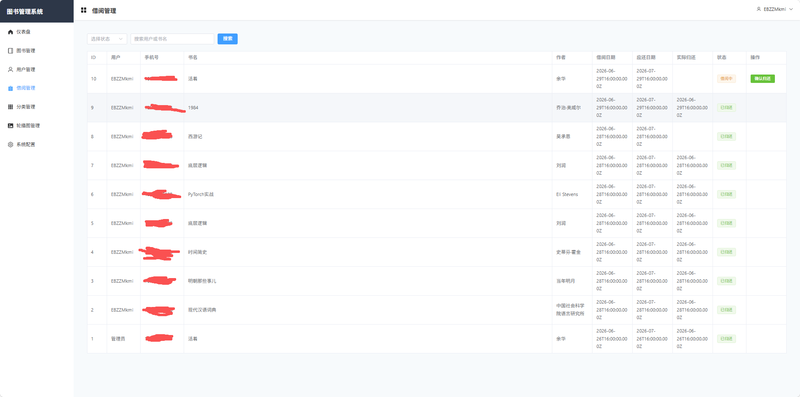
Task: Click the ID cell 10
Action: click(93, 79)
